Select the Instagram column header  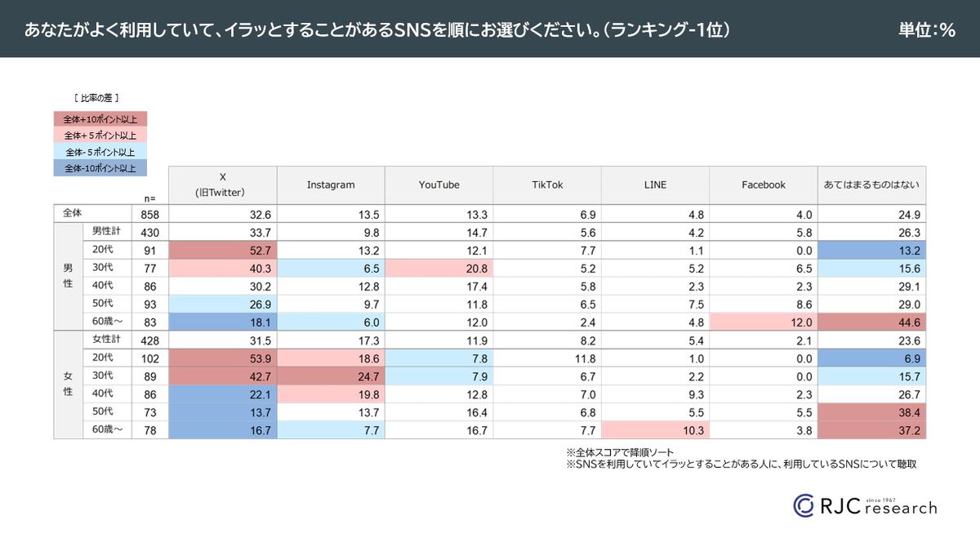(x=331, y=185)
